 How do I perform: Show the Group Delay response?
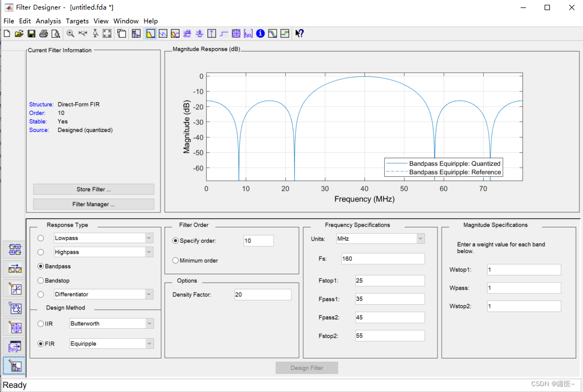coord(187,34)
